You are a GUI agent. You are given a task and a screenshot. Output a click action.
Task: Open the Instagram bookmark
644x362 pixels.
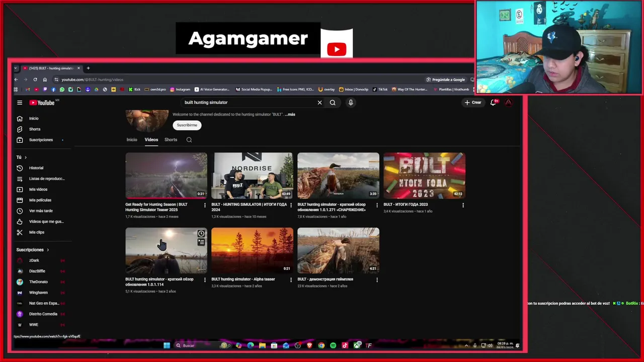(x=180, y=89)
